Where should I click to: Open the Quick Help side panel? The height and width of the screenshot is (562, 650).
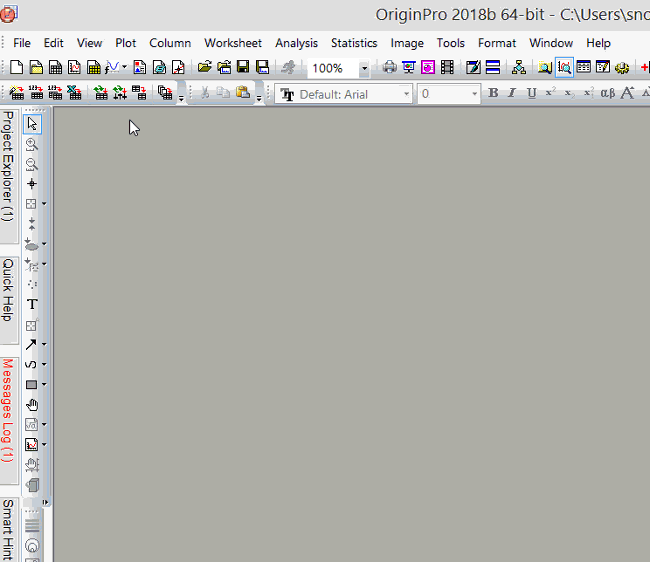click(x=8, y=290)
